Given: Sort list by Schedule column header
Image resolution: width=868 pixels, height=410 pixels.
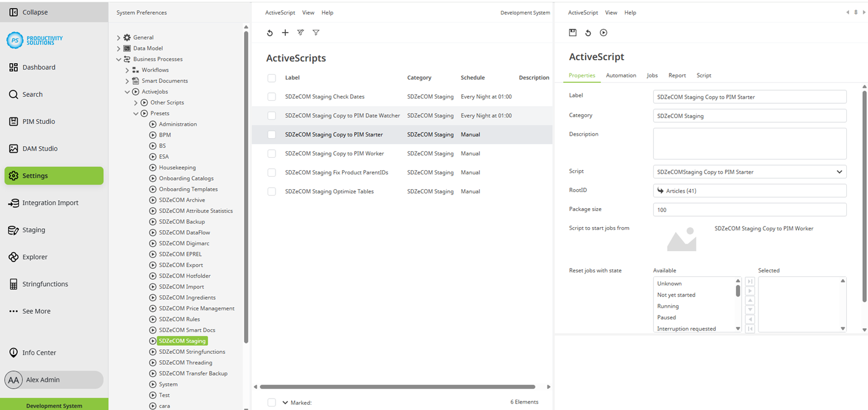Looking at the screenshot, I should [472, 77].
